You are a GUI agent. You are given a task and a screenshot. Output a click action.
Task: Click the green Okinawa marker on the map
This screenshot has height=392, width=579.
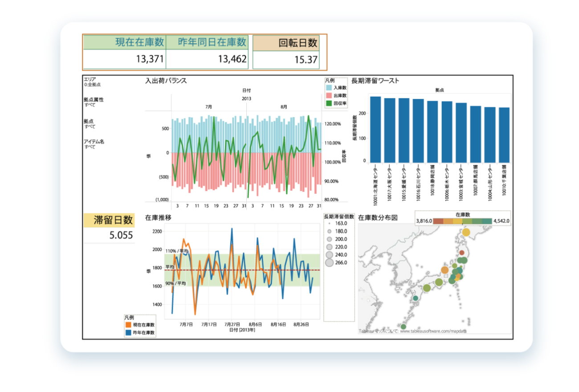point(404,327)
